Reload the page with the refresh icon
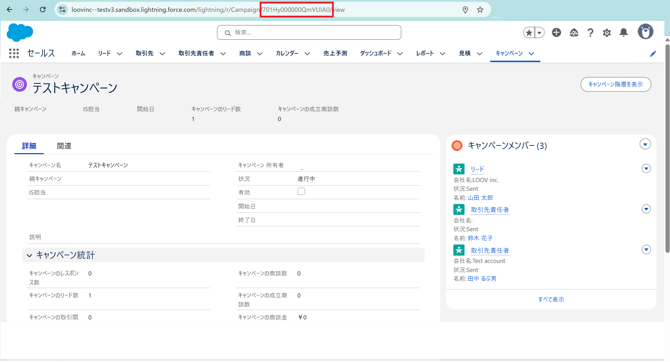This screenshot has height=362, width=670. 42,9
